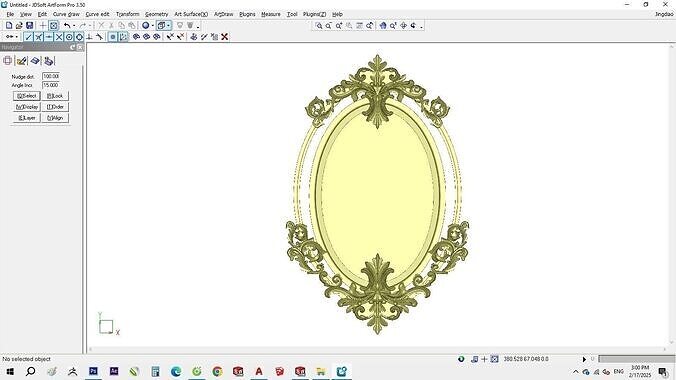Toggle the highlighted boxed-X toolbar button

coord(53,25)
